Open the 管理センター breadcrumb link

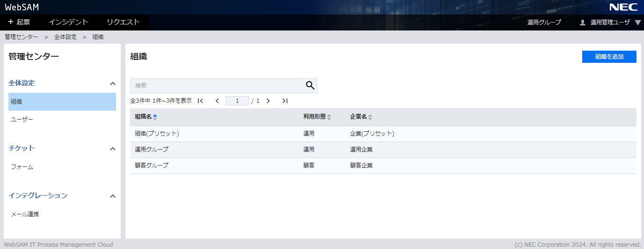click(22, 37)
